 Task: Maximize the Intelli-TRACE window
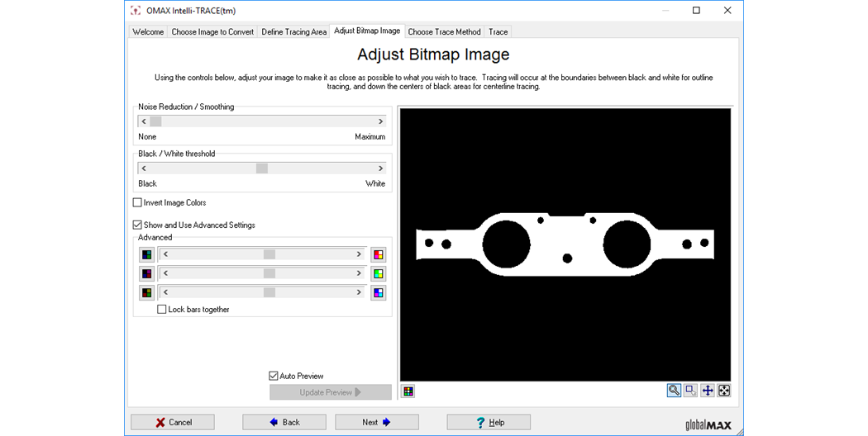click(x=696, y=11)
